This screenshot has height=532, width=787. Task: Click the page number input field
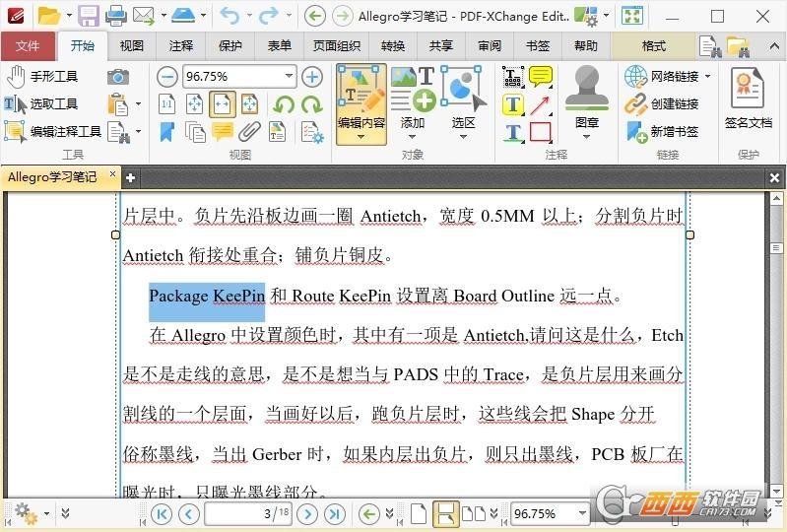(x=248, y=513)
